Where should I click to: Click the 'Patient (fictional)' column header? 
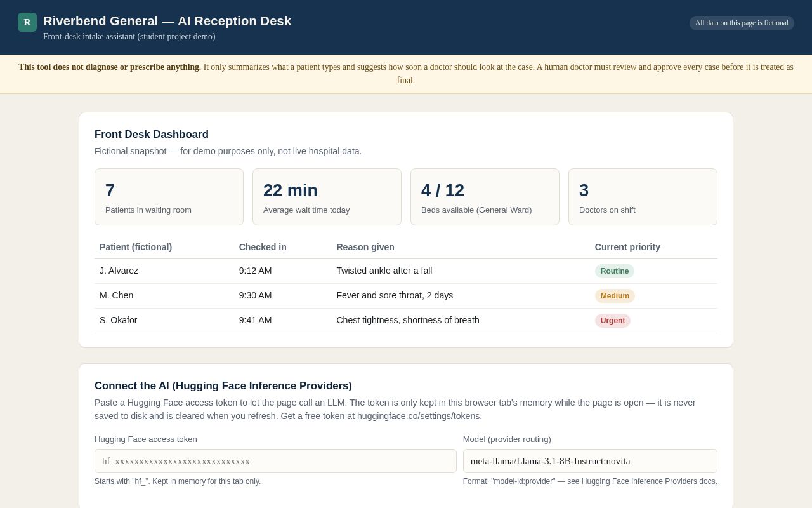(x=136, y=247)
